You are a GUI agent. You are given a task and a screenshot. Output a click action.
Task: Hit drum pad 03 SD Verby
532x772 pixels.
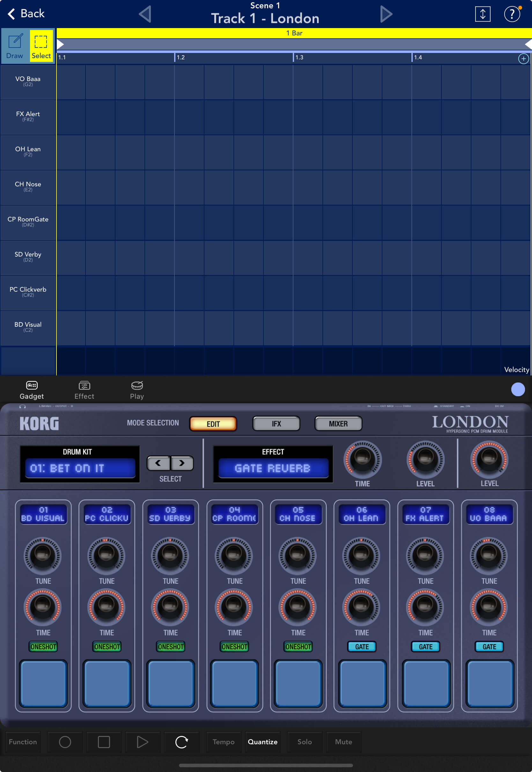[170, 683]
